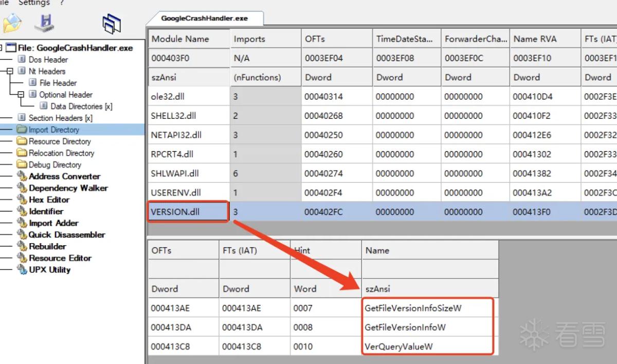Viewport: 617px width, 364px height.
Task: Click the Debug Directory folder icon
Action: point(22,165)
